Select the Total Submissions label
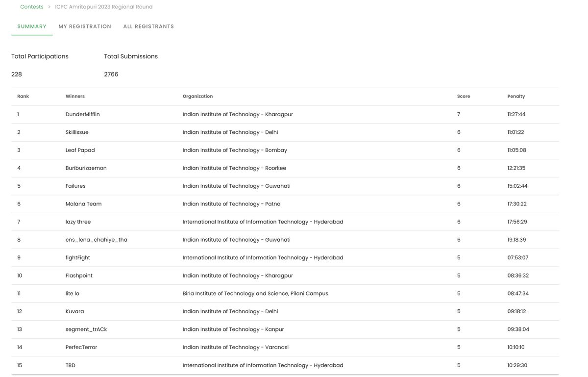 pyautogui.click(x=131, y=56)
